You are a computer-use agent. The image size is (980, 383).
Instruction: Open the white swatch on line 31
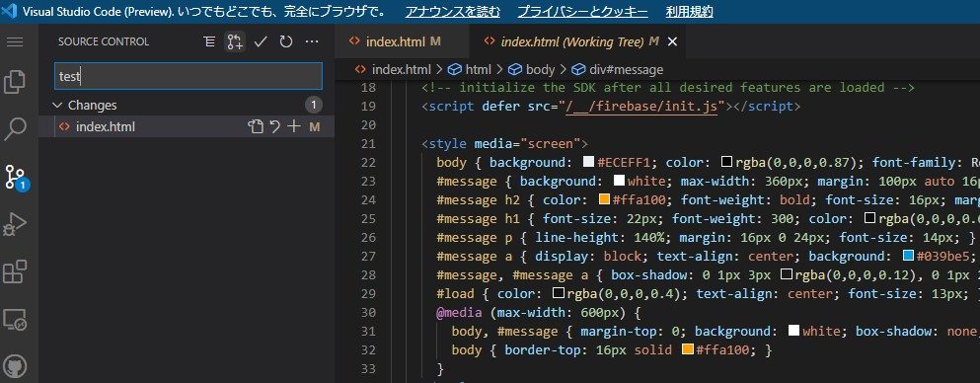tap(793, 331)
